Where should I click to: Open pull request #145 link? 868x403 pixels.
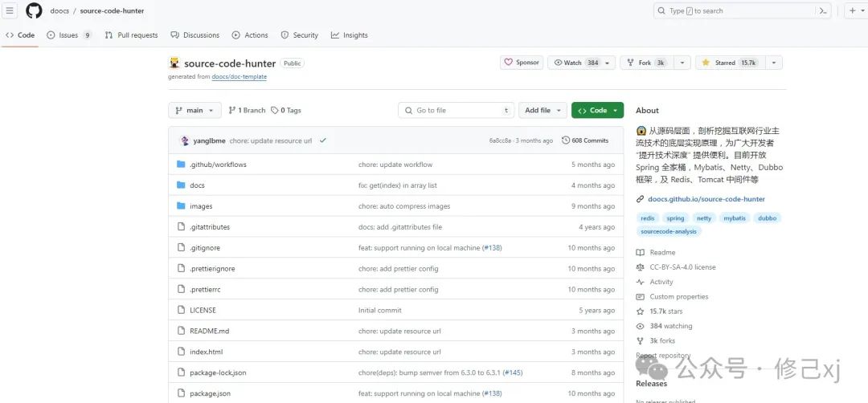tap(513, 372)
